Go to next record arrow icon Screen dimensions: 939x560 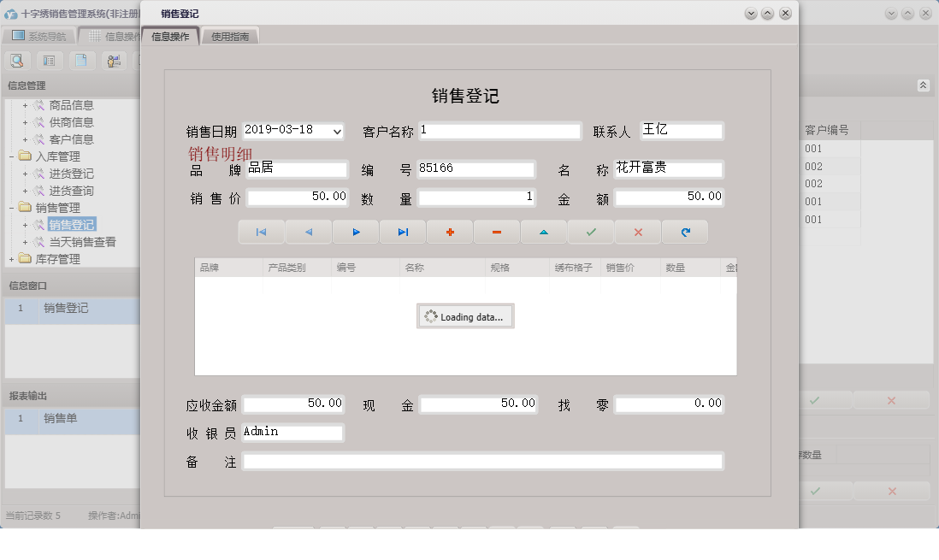point(356,232)
